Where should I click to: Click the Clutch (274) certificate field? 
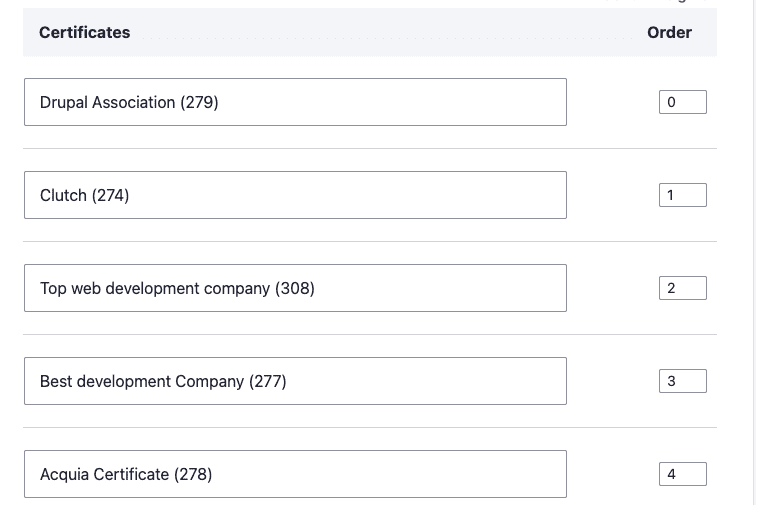tap(295, 195)
